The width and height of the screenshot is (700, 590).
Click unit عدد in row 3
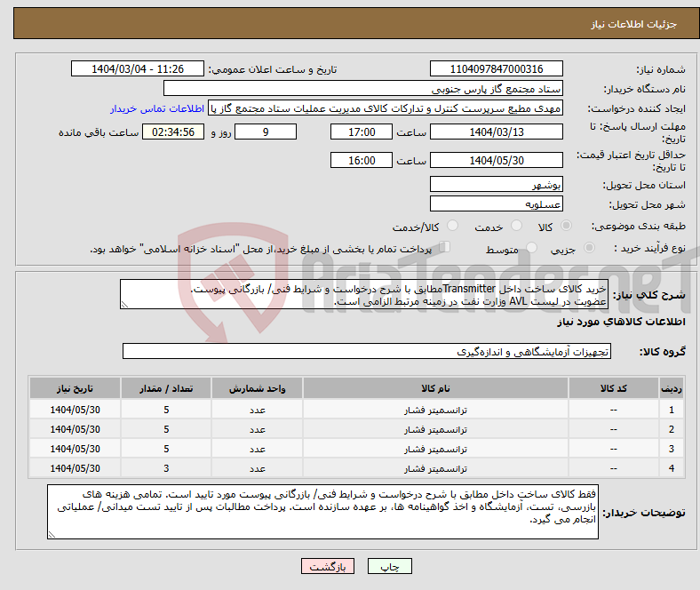point(257,449)
